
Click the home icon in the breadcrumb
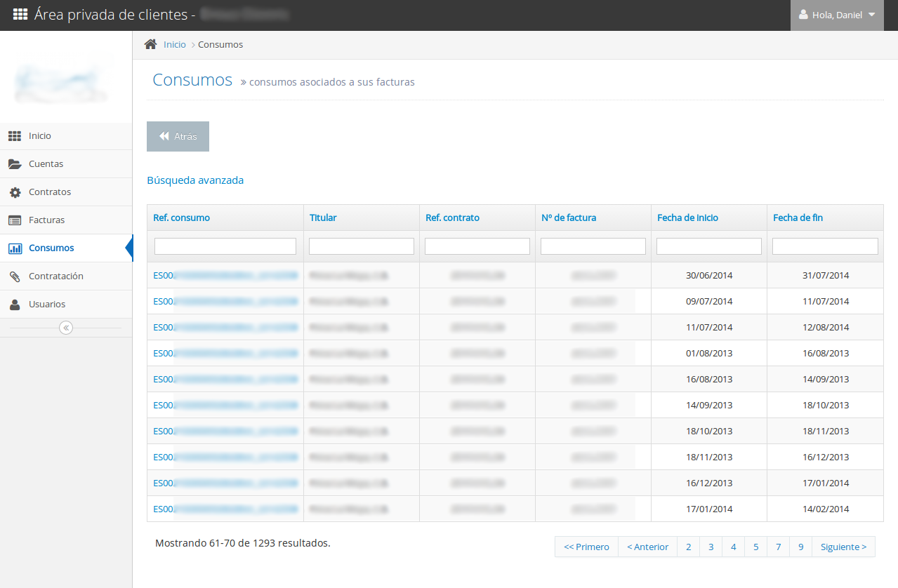coord(150,44)
